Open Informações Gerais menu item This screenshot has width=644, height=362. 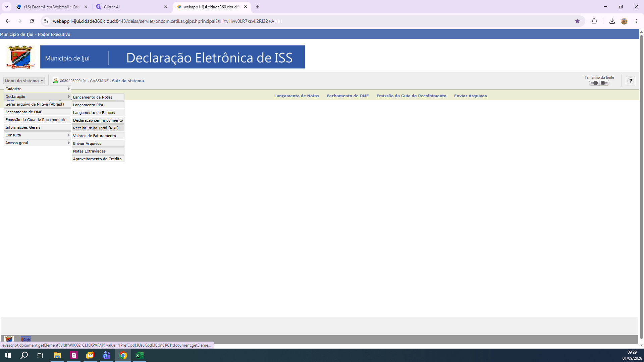[x=37, y=127]
